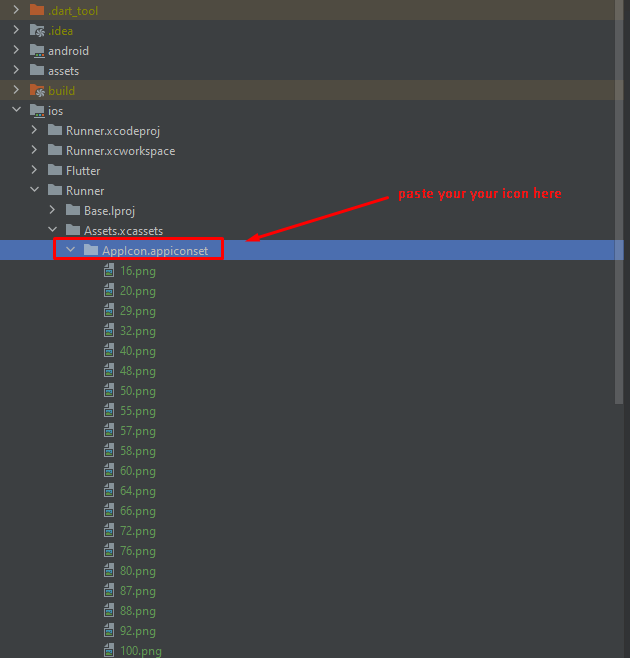The height and width of the screenshot is (658, 630).
Task: Collapse the AppIcon.appiconset chevron
Action: [70, 250]
